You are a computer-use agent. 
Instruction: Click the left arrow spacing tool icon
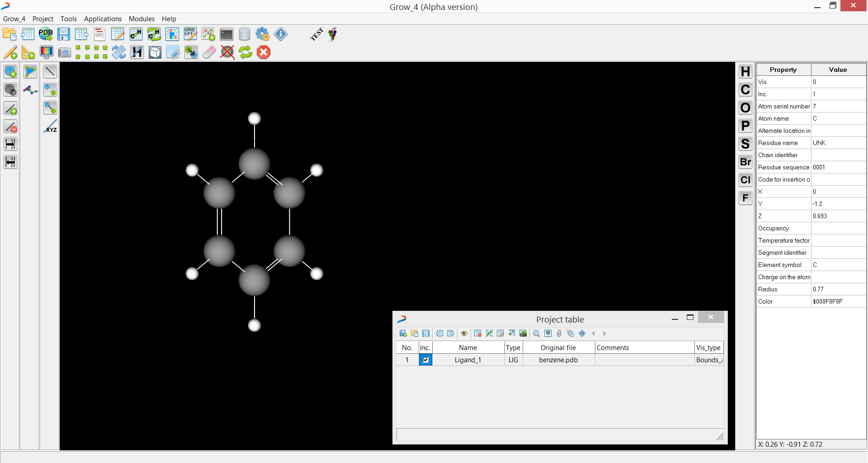coord(10,162)
